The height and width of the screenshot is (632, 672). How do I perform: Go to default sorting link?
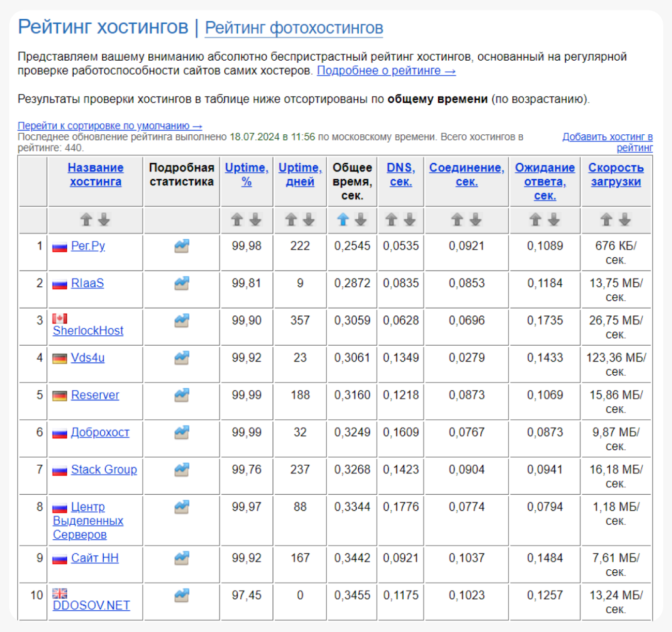coord(110,126)
